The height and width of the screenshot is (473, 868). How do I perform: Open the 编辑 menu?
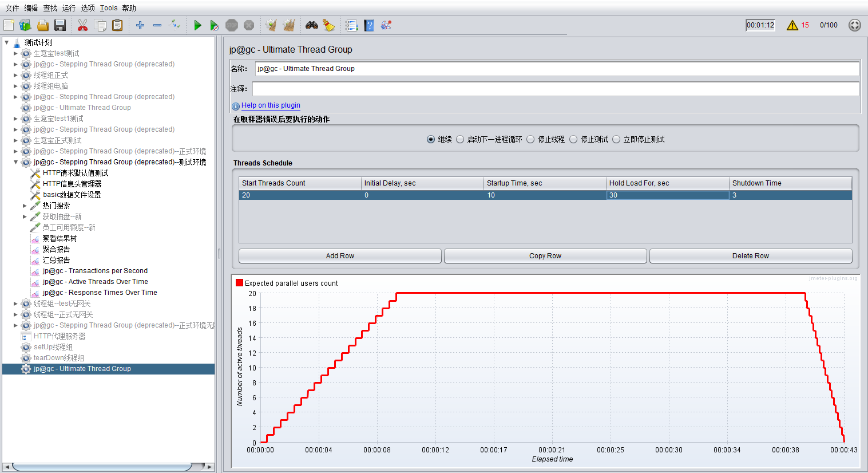coord(31,8)
